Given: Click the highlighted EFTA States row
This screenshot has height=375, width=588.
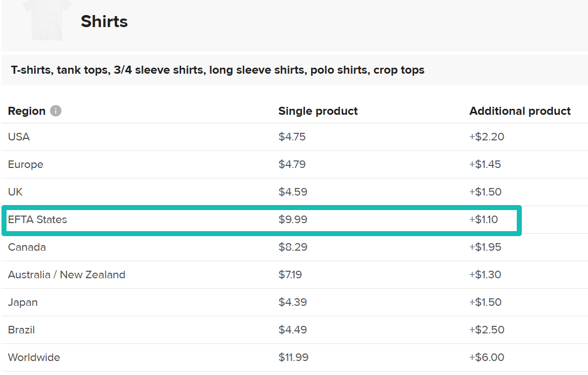Looking at the screenshot, I should (262, 220).
